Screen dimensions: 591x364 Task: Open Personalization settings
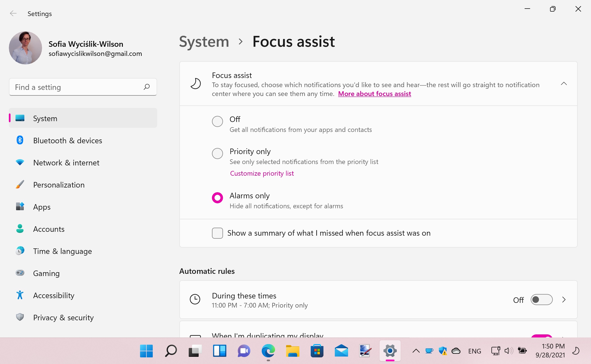83,184
